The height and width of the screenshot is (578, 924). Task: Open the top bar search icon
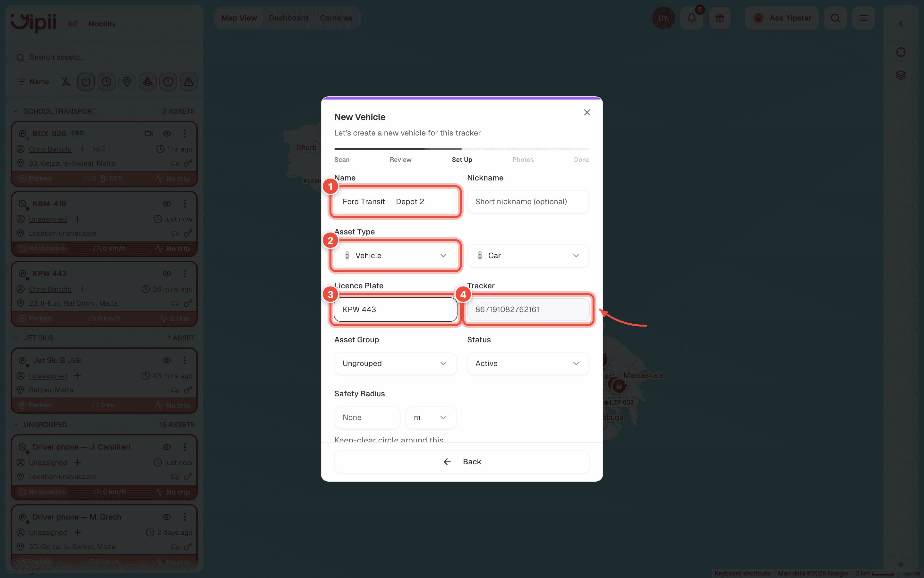coord(835,18)
